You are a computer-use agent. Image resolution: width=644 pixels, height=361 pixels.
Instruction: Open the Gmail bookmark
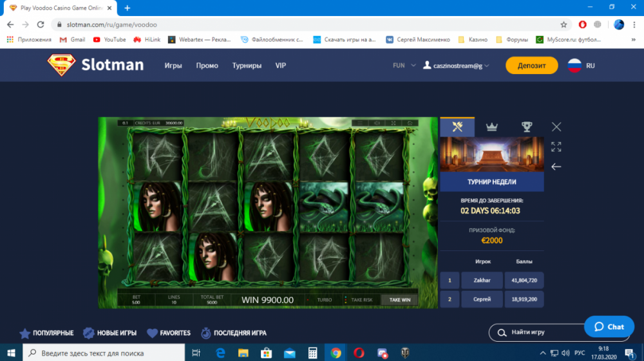tap(72, 40)
